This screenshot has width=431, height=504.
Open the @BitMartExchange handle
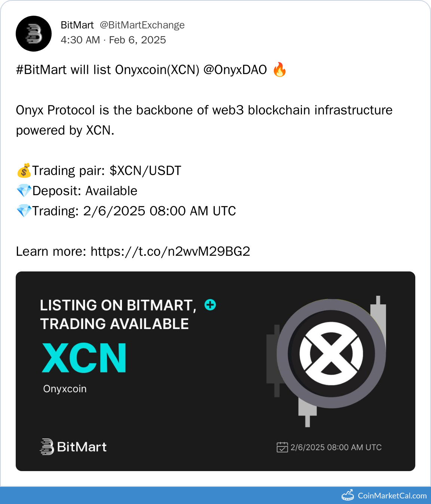[142, 25]
